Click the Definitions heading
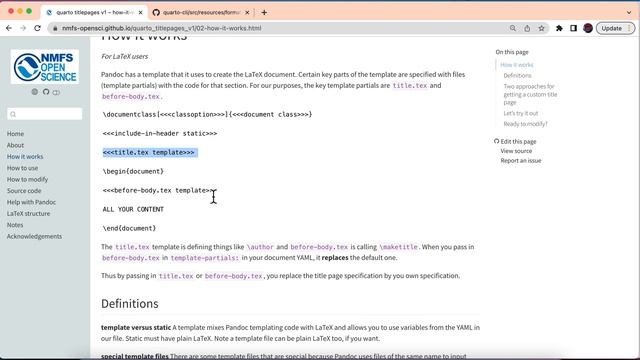This screenshot has width=640, height=360. pos(130,304)
